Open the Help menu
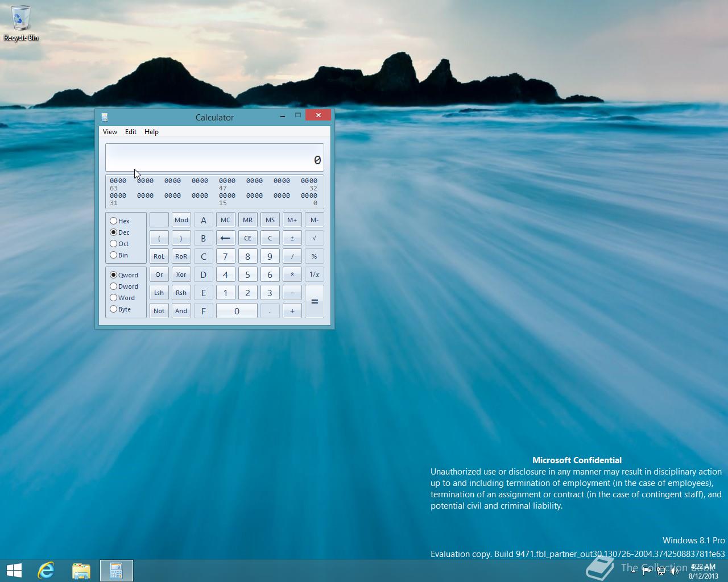The image size is (728, 582). (151, 131)
